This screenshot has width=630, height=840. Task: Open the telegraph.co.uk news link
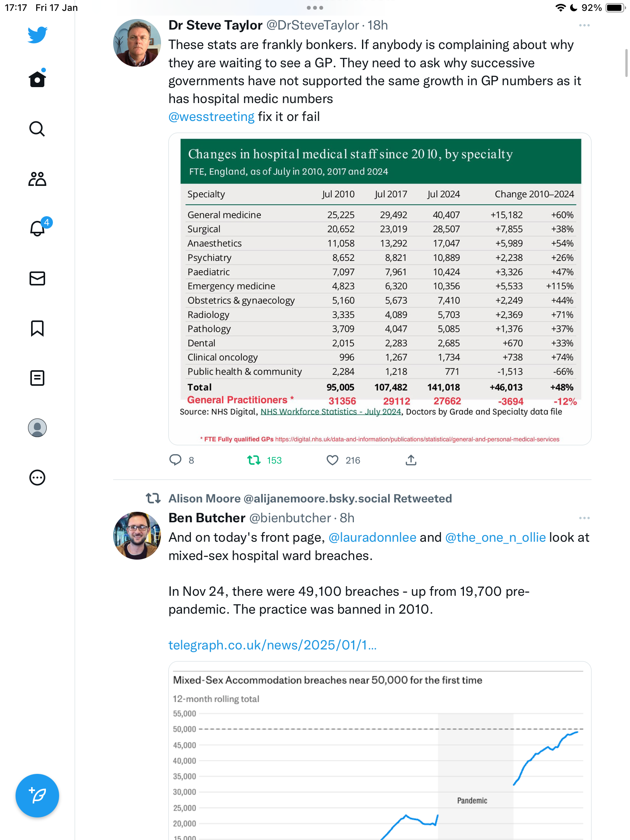(x=273, y=645)
